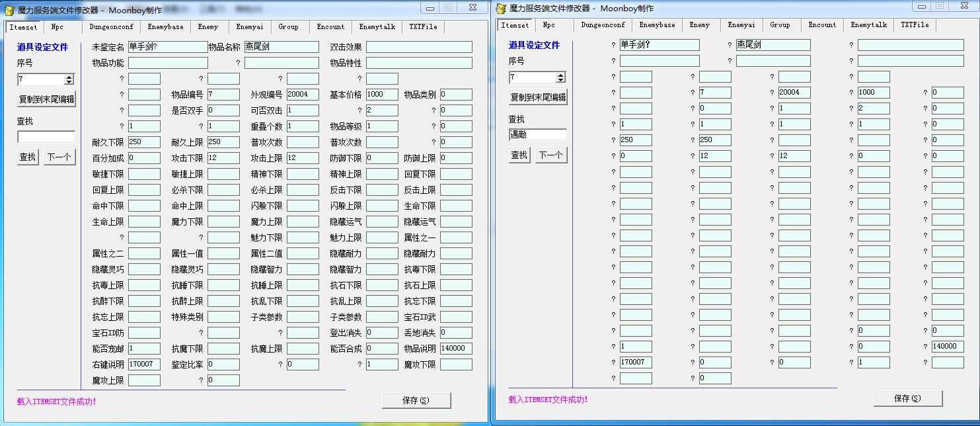Click the 是否双手 field

(x=223, y=110)
